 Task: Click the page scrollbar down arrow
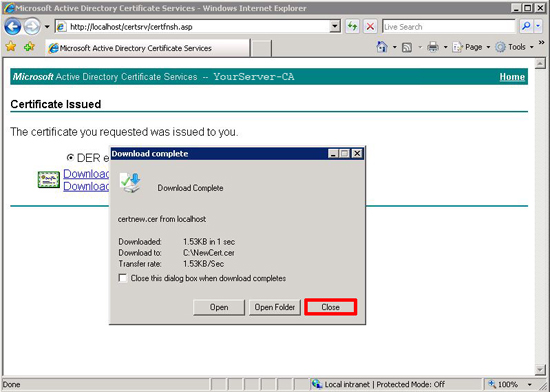coord(540,369)
